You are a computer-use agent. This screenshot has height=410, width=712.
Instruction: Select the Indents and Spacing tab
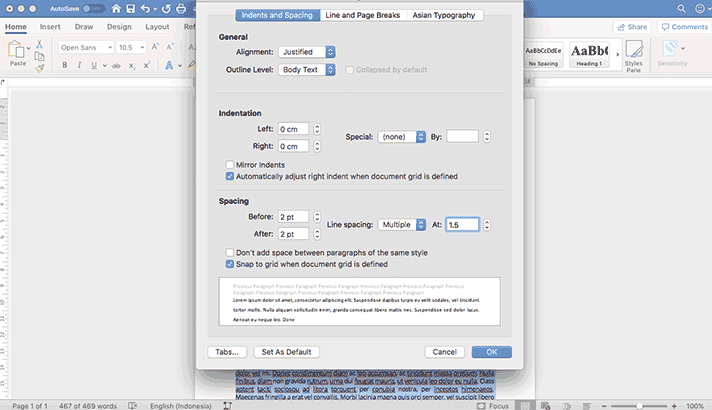[277, 15]
